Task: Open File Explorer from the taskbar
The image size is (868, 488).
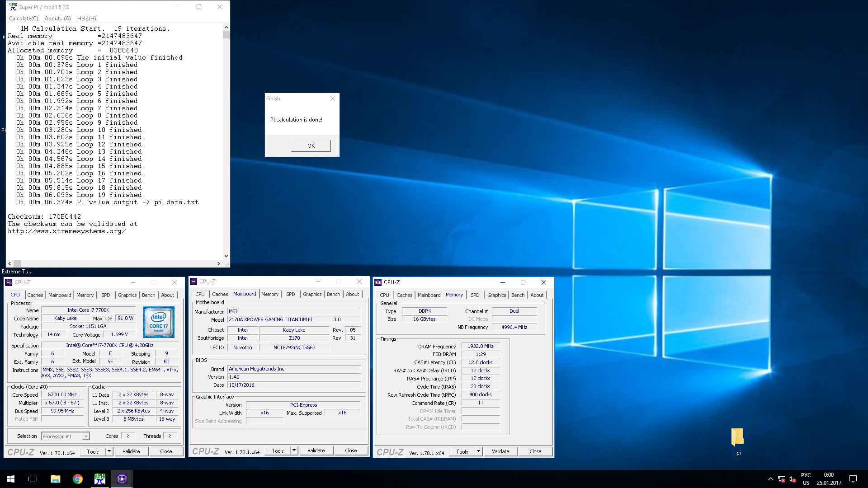Action: pos(55,479)
